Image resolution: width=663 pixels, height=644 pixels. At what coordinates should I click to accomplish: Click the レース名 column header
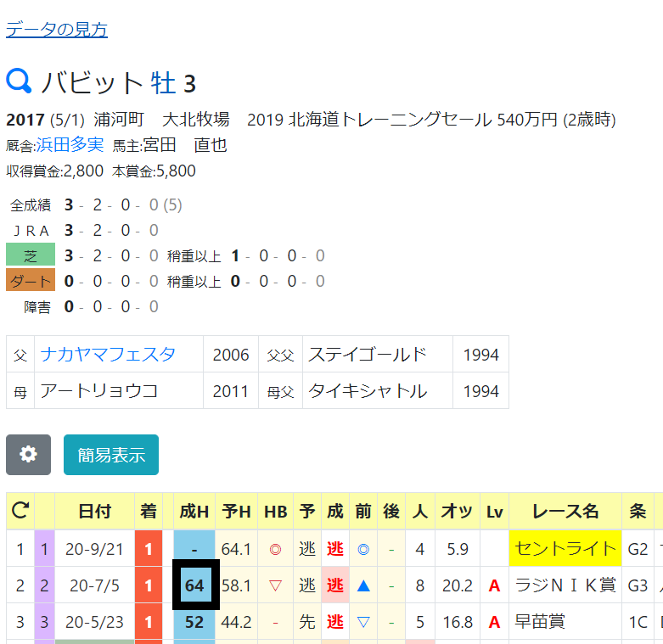click(565, 512)
